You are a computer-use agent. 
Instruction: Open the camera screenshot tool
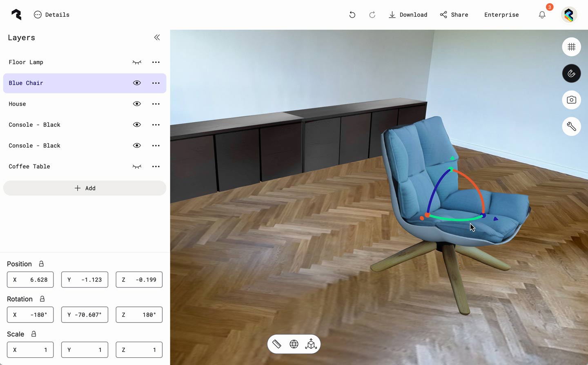[x=571, y=100]
